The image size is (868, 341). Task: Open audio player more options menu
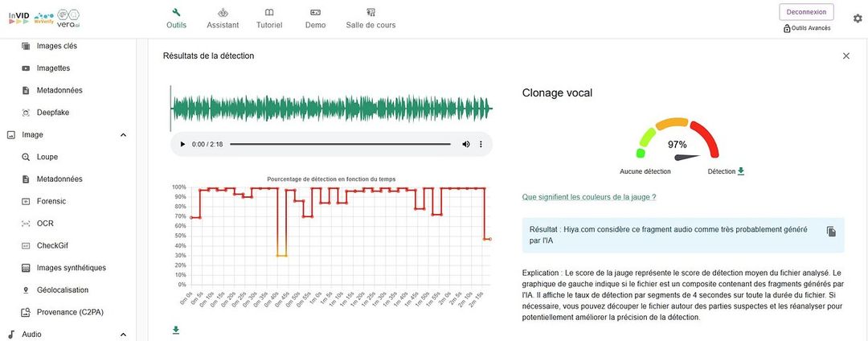(481, 144)
